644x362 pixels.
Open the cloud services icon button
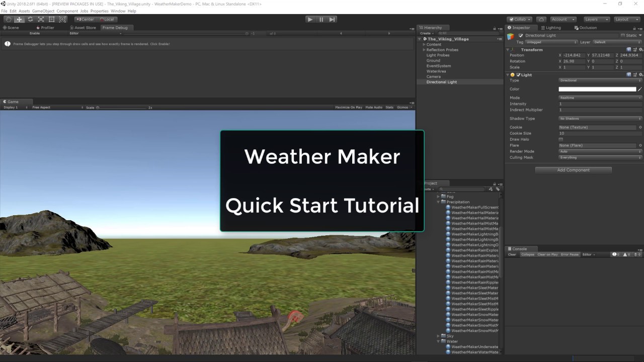click(x=541, y=19)
